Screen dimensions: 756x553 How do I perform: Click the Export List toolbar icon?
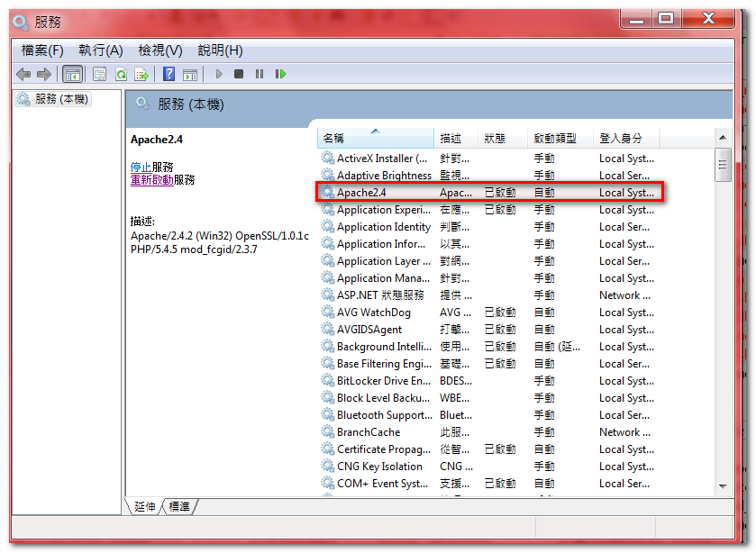click(x=141, y=74)
